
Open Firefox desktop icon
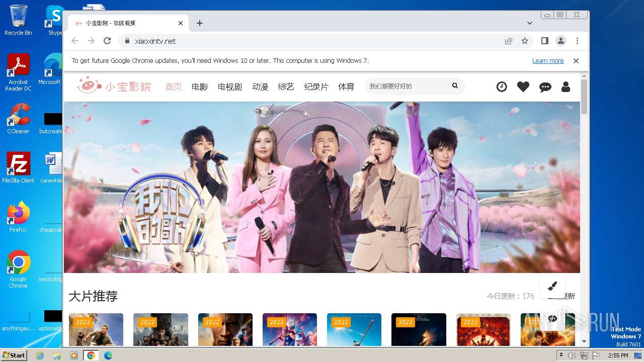point(18,217)
